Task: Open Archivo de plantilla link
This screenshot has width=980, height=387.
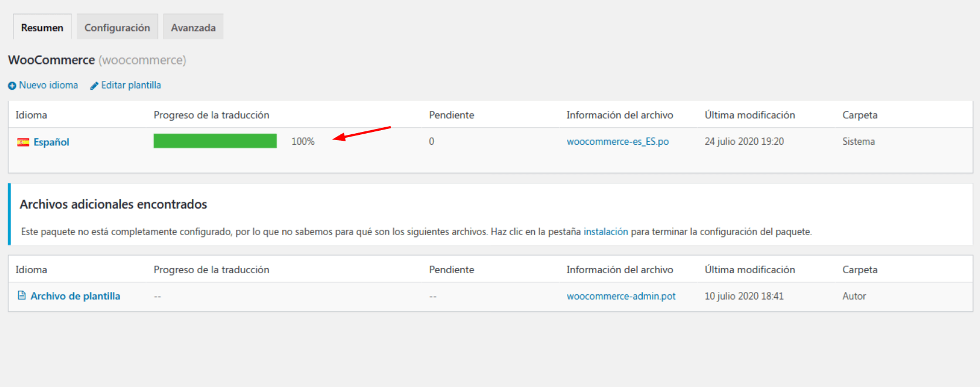Action: click(75, 296)
